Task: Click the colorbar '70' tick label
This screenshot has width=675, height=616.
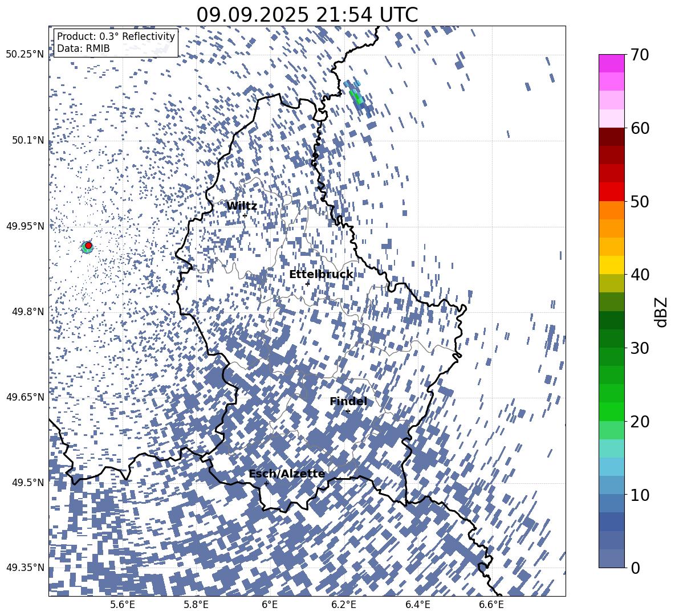Action: pos(640,55)
